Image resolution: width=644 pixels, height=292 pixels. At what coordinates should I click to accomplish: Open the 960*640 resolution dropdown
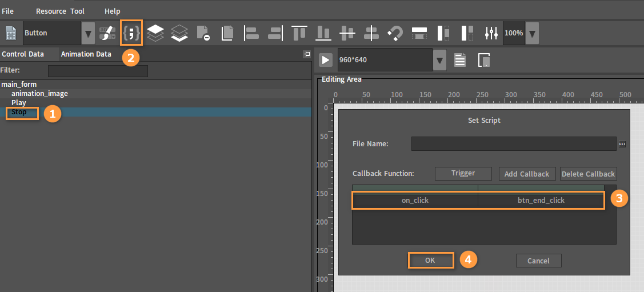pos(440,61)
